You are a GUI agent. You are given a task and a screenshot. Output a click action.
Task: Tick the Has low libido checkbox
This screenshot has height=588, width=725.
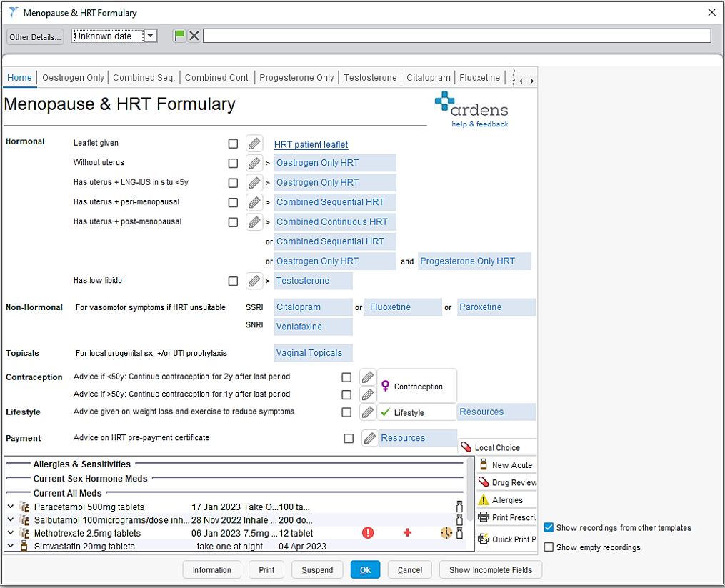pyautogui.click(x=233, y=281)
